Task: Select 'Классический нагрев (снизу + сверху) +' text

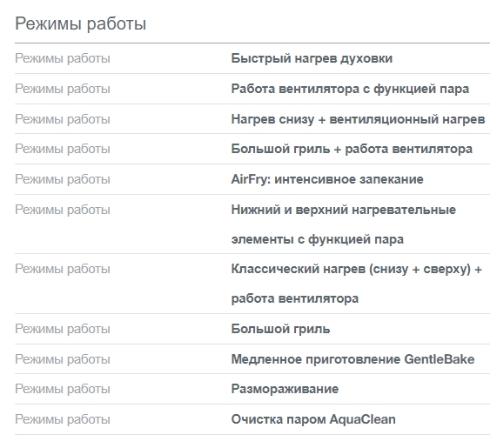Action: (x=356, y=270)
